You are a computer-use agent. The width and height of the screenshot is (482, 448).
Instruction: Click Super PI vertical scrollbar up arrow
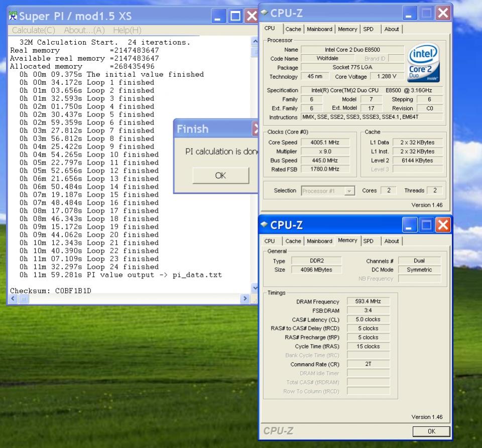(255, 42)
